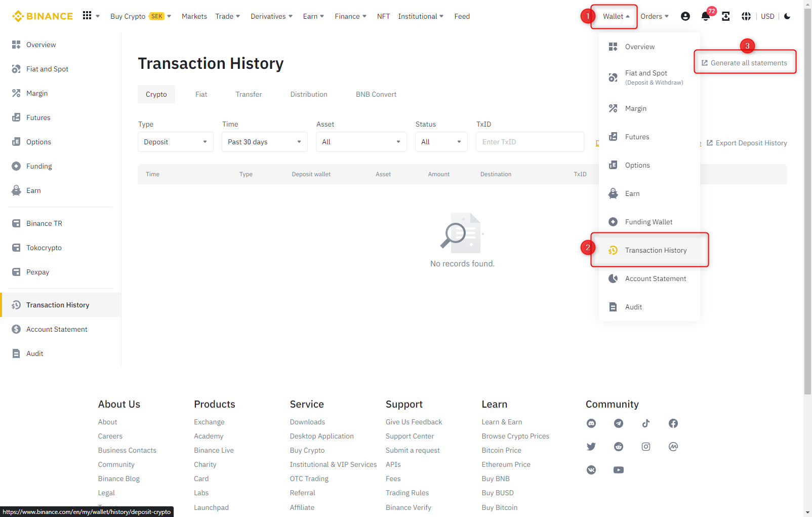Expand the Time dropdown Past 30 days

[265, 142]
